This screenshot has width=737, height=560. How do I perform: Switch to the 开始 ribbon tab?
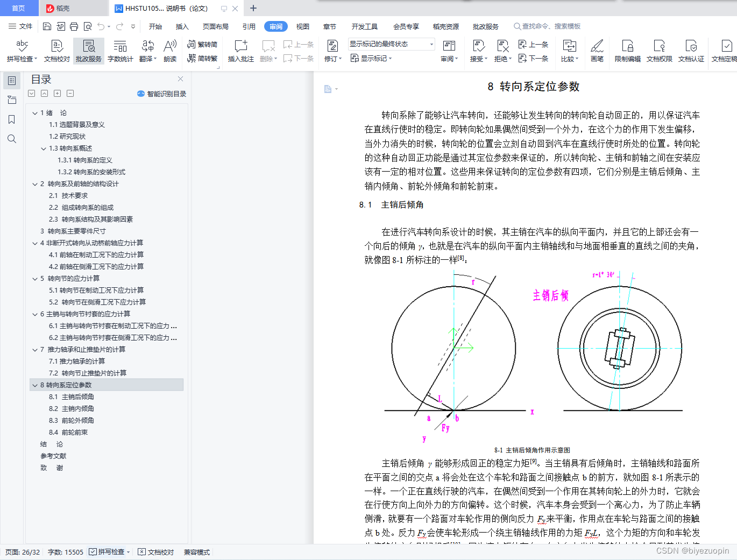(x=155, y=26)
